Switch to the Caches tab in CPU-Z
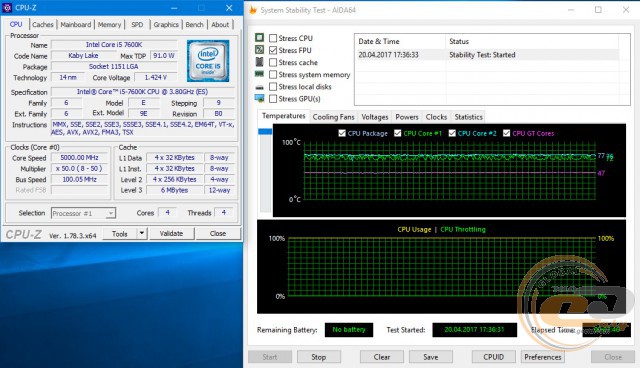Viewport: 640px width, 368px height. 43,24
